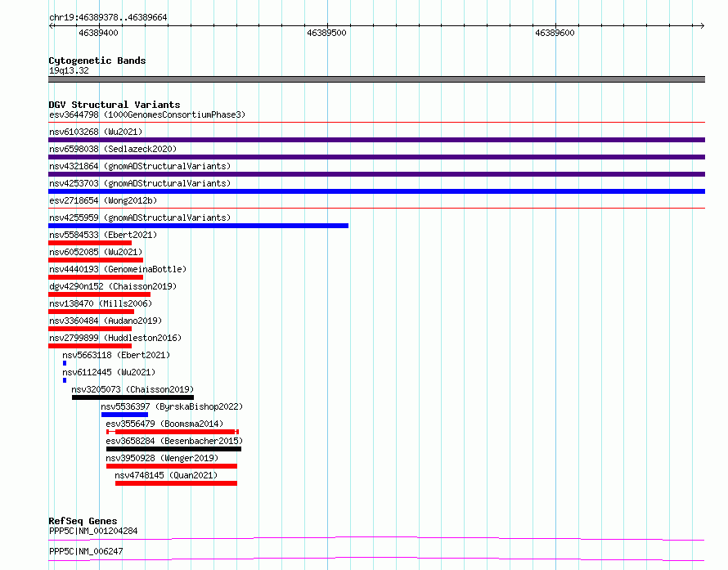
Task: Click the nsv3950928 red variant bar
Action: point(172,466)
